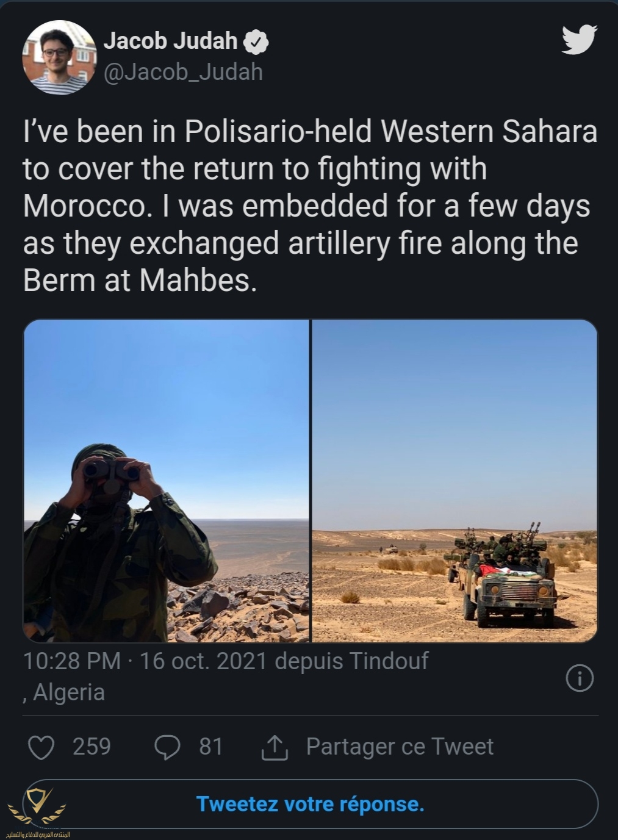The width and height of the screenshot is (618, 840).
Task: Click "Tweetez votre réponse." reply button
Action: coord(310,804)
